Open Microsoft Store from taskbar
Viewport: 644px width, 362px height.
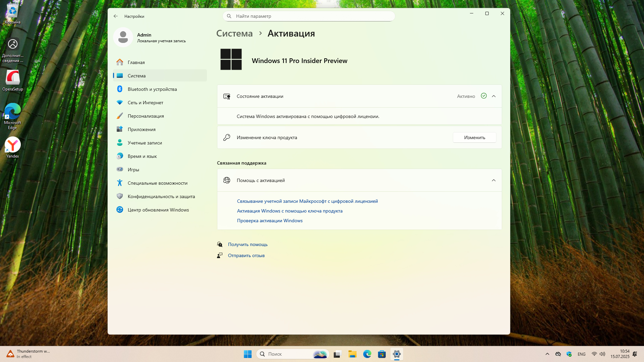[382, 354]
